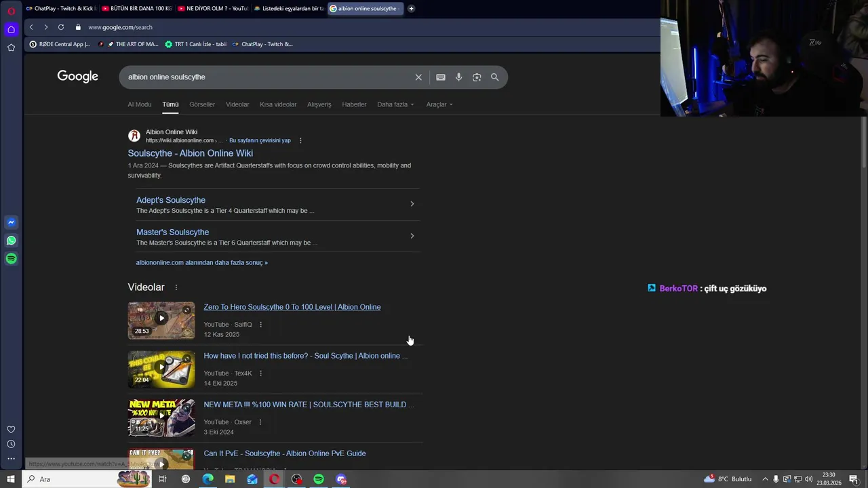
Task: Open three-dot menu for the Oxser video
Action: coord(260,422)
